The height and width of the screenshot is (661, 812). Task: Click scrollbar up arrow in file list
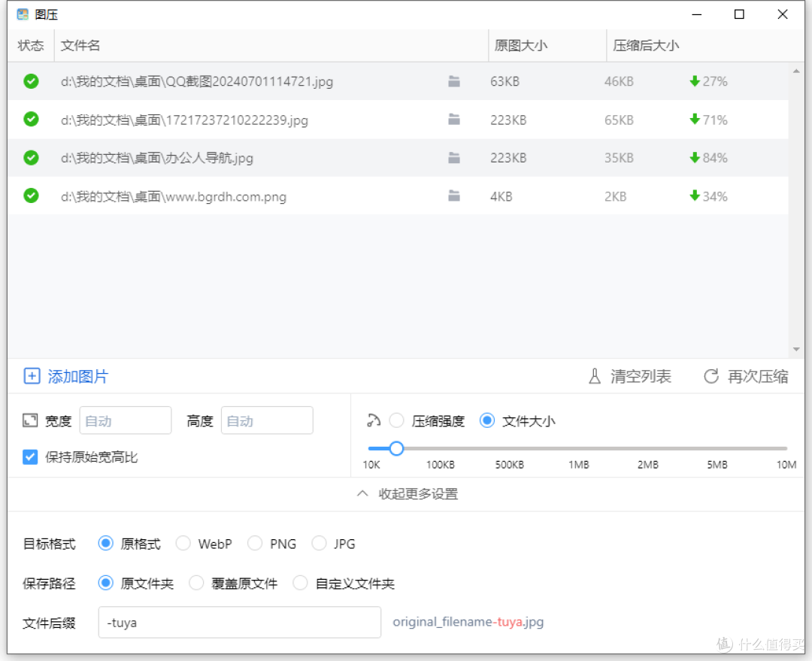[796, 71]
